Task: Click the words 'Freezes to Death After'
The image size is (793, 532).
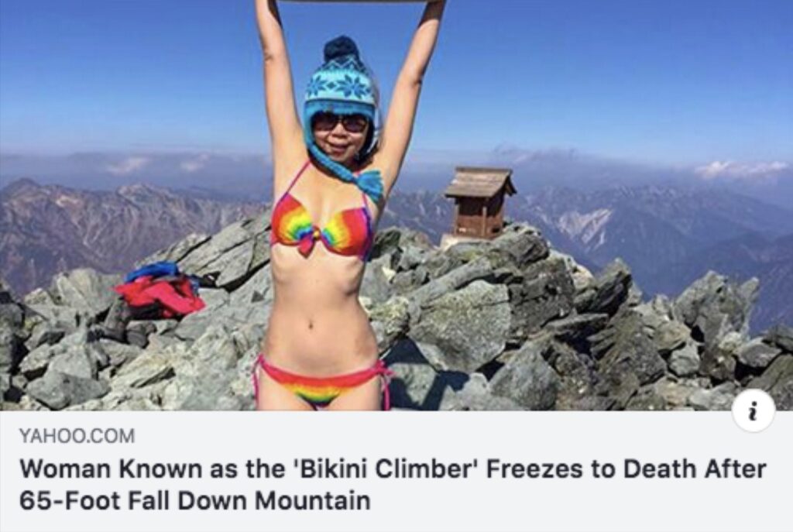Action: point(626,469)
